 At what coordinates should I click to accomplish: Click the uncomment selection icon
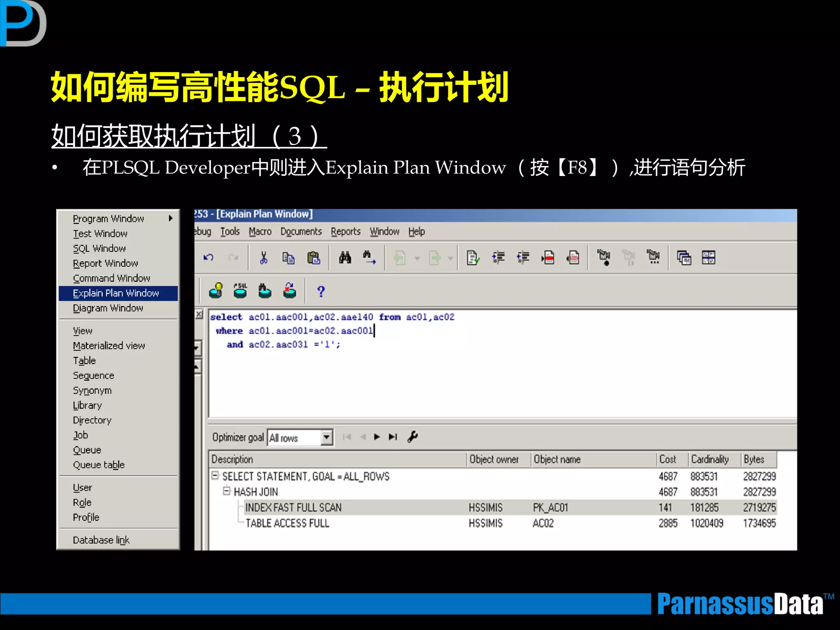pyautogui.click(x=573, y=258)
